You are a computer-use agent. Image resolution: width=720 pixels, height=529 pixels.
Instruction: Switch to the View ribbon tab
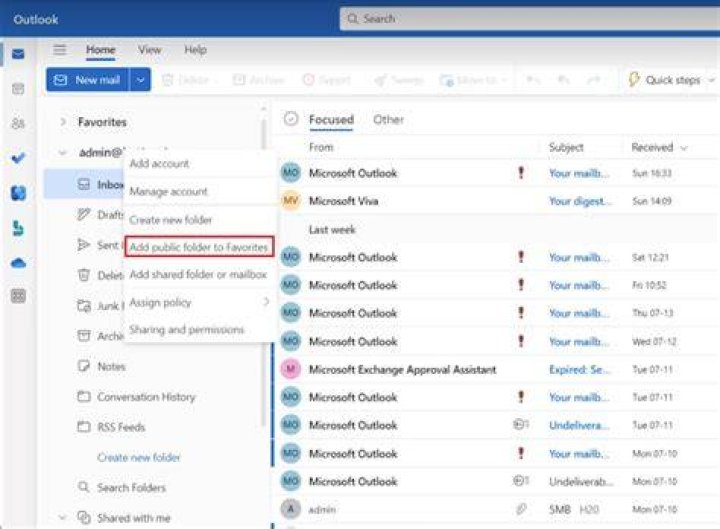(x=150, y=50)
